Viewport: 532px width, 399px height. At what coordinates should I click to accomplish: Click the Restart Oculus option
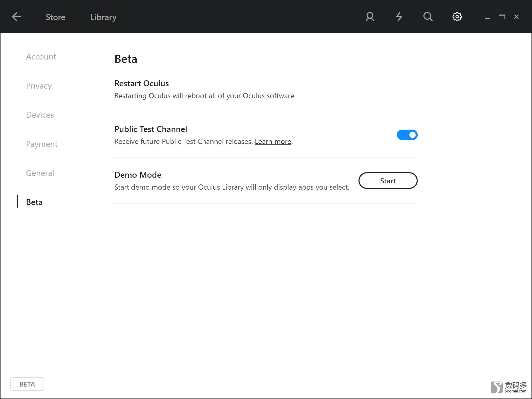142,83
